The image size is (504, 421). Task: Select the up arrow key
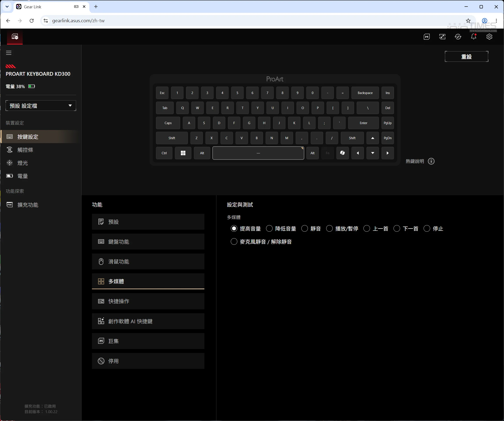372,138
